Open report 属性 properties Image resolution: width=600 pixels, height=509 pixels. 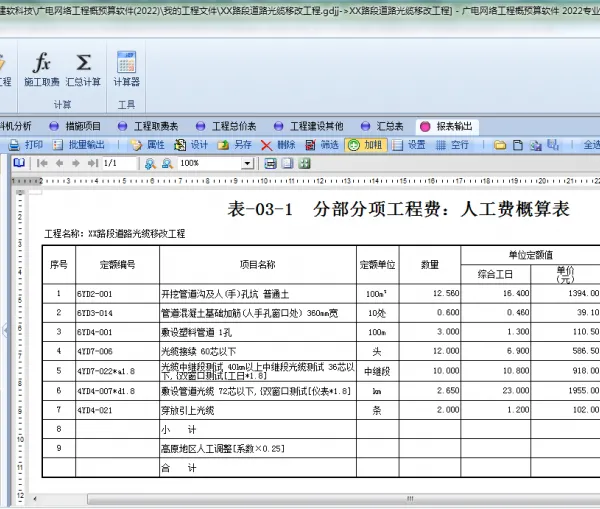(147, 145)
